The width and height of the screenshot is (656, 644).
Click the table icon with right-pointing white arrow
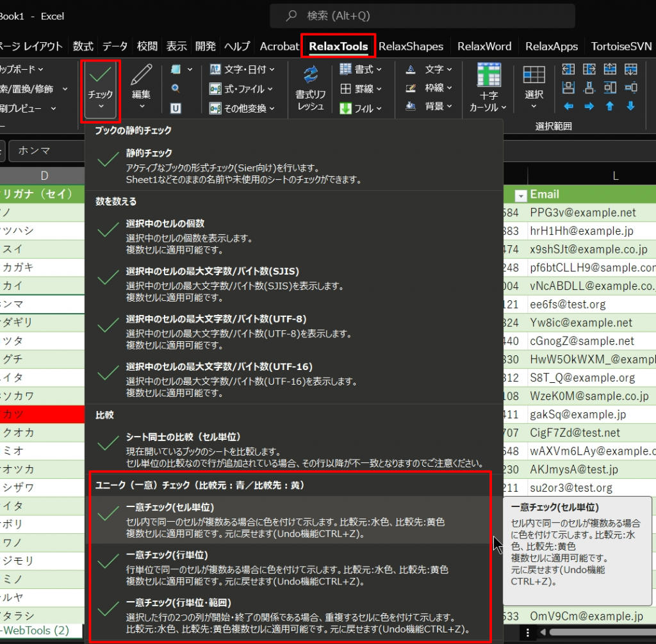(x=589, y=69)
